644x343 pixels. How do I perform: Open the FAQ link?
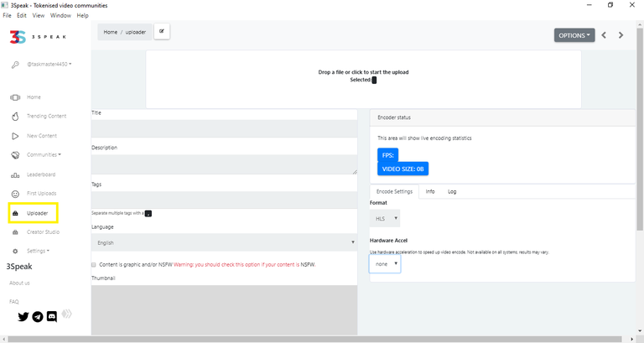[14, 302]
